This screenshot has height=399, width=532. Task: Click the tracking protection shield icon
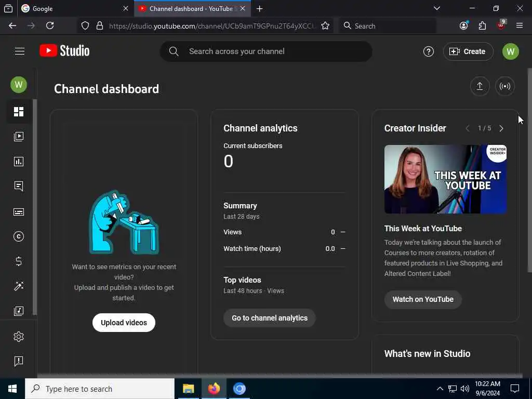tap(85, 26)
